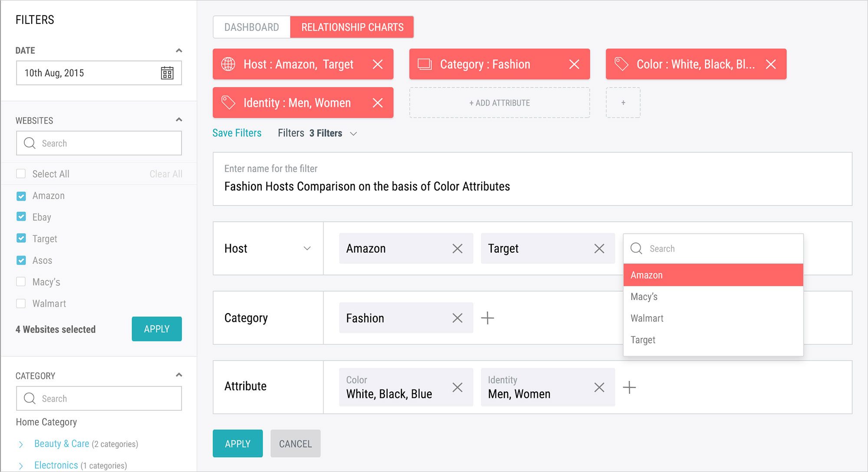
Task: Expand the Beauty & Care category
Action: pyautogui.click(x=21, y=444)
